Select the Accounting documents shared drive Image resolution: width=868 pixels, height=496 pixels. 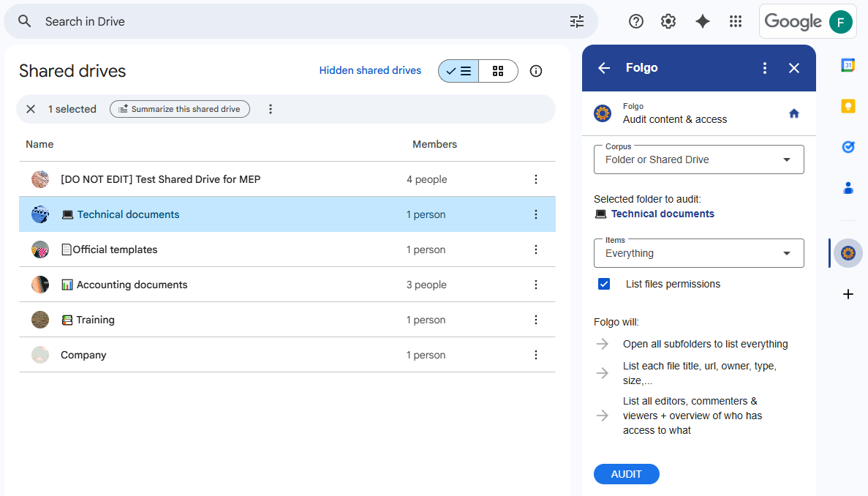coord(287,285)
